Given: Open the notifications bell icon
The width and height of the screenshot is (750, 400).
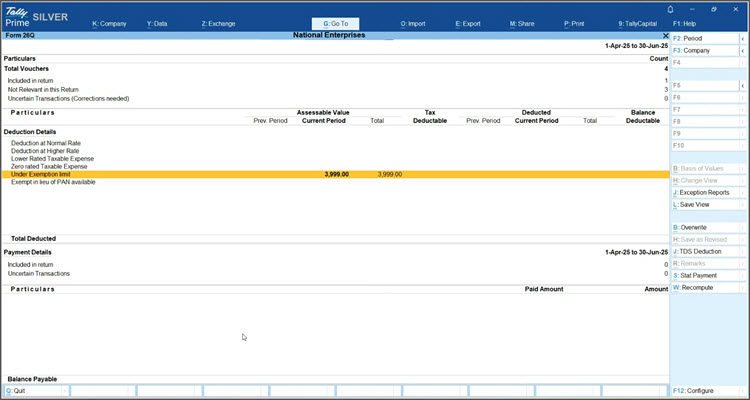Looking at the screenshot, I should click(670, 10).
